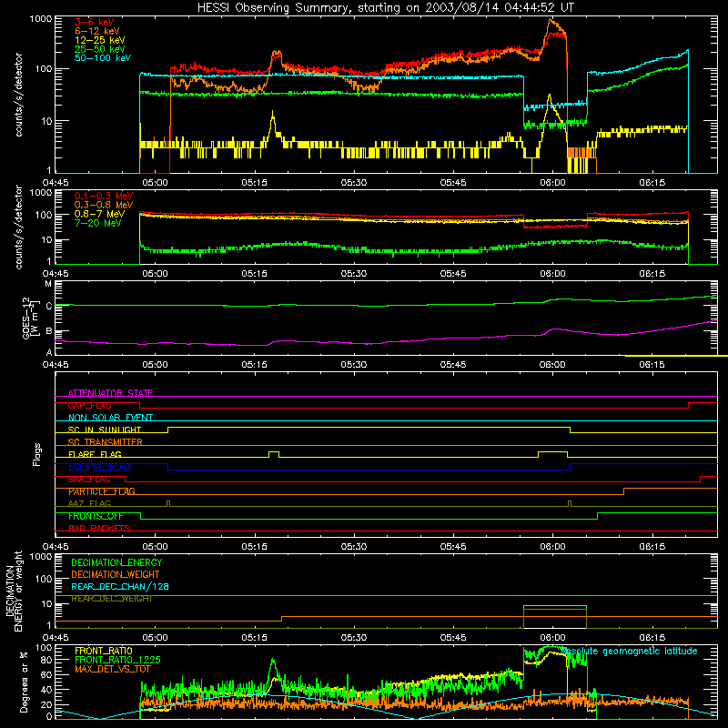Click the REAR_DEC_WEIGHT legend entry
This screenshot has height=728, width=728.
(111, 599)
